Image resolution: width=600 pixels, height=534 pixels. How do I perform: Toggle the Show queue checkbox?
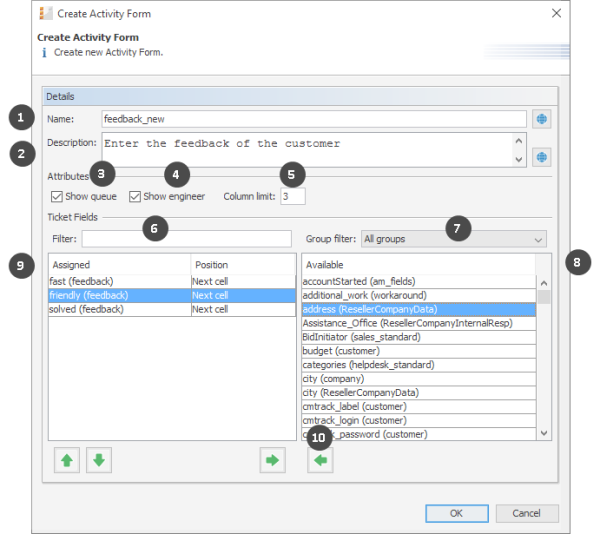(x=57, y=197)
